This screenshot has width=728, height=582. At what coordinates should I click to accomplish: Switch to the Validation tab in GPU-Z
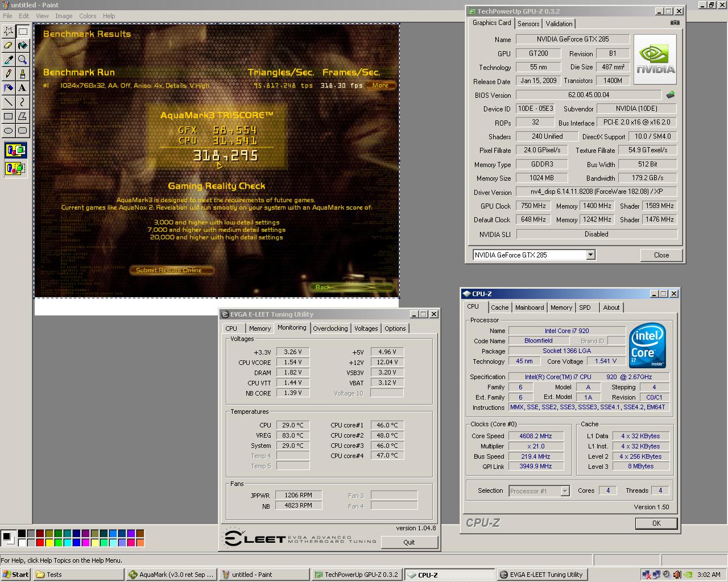[x=559, y=24]
